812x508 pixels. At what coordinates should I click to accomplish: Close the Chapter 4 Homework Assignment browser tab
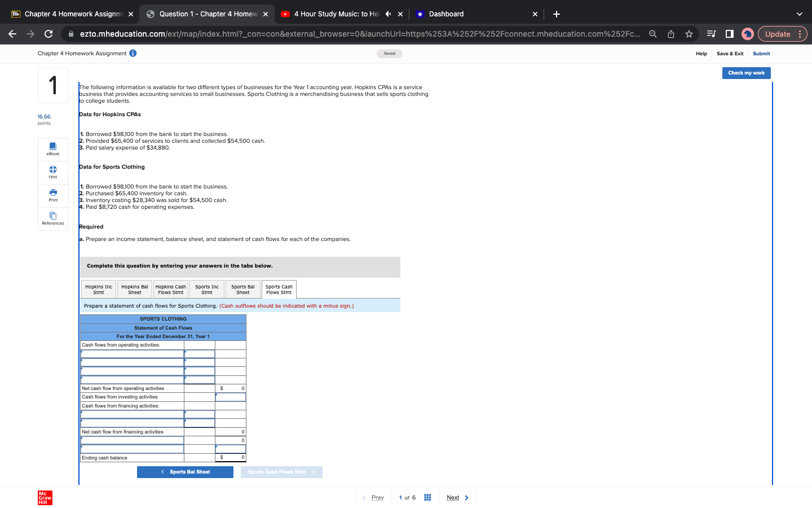pos(131,14)
